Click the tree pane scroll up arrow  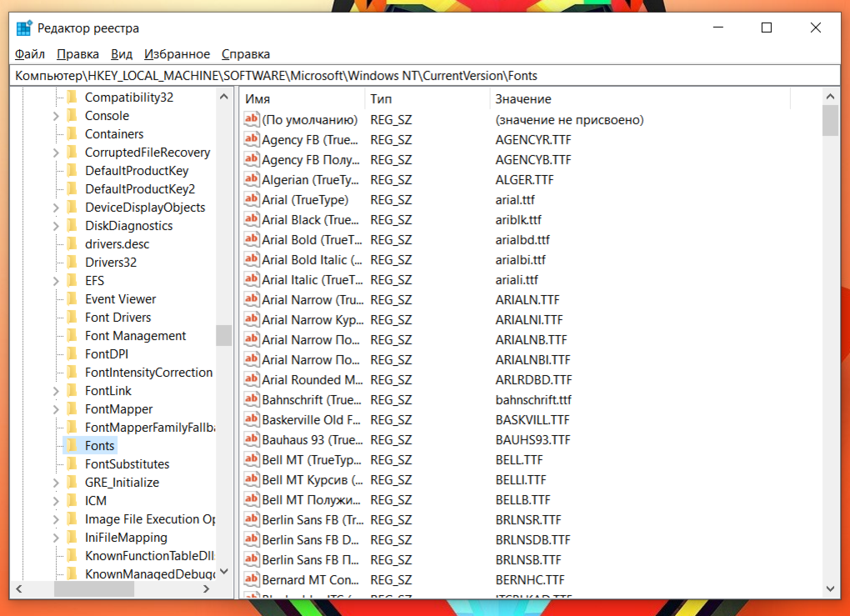pos(224,97)
